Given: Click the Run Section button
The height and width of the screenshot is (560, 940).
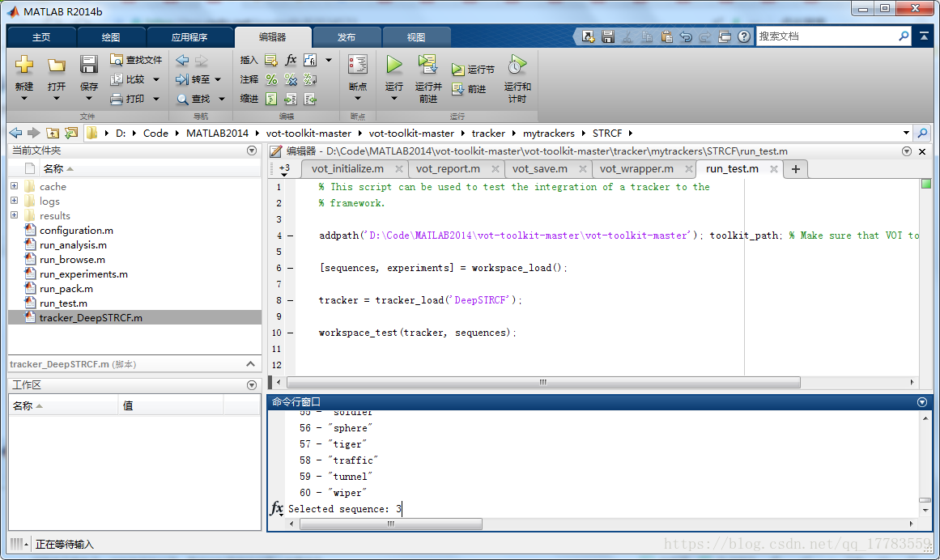Looking at the screenshot, I should click(473, 70).
